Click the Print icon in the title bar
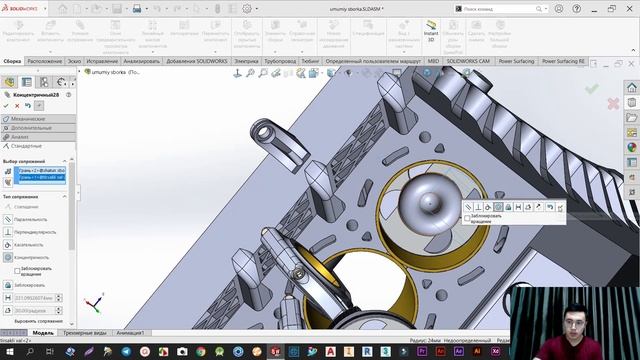The image size is (640, 360). (x=137, y=9)
